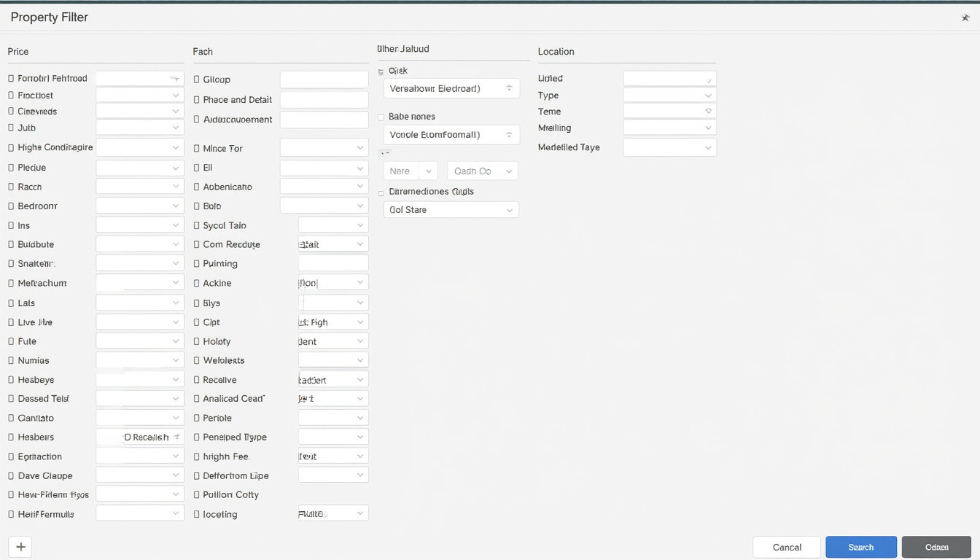Viewport: 980px width, 560px height.
Task: Expand the Gol Stare dropdown
Action: click(x=451, y=210)
